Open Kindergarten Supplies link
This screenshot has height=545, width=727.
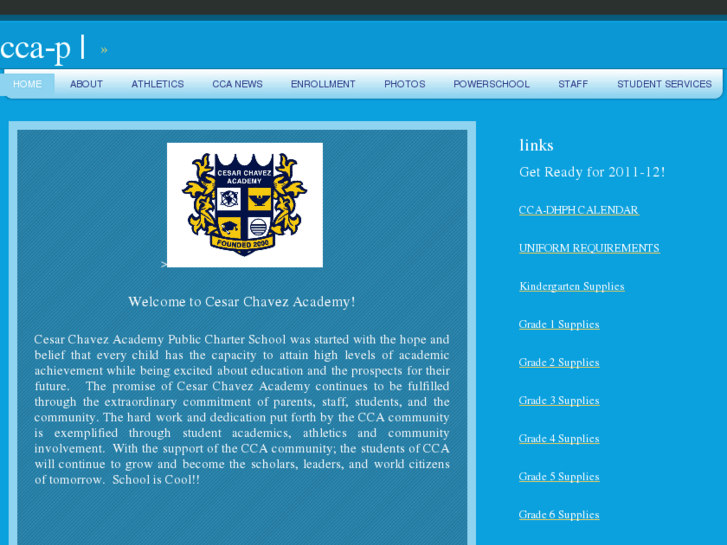(572, 286)
